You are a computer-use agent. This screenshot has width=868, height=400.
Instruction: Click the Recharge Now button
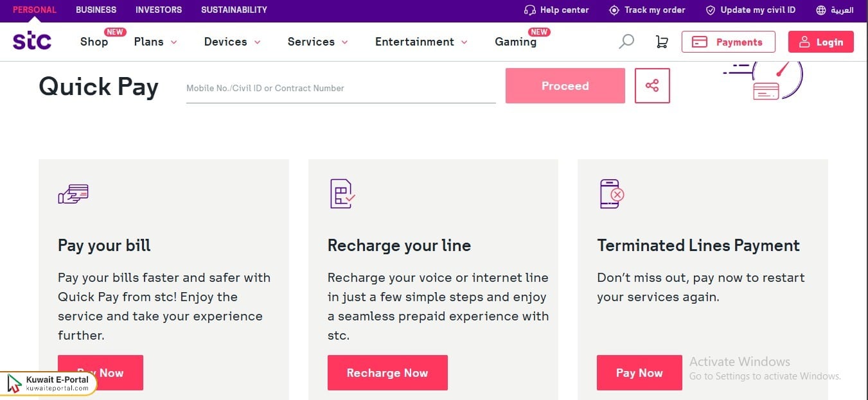[387, 372]
